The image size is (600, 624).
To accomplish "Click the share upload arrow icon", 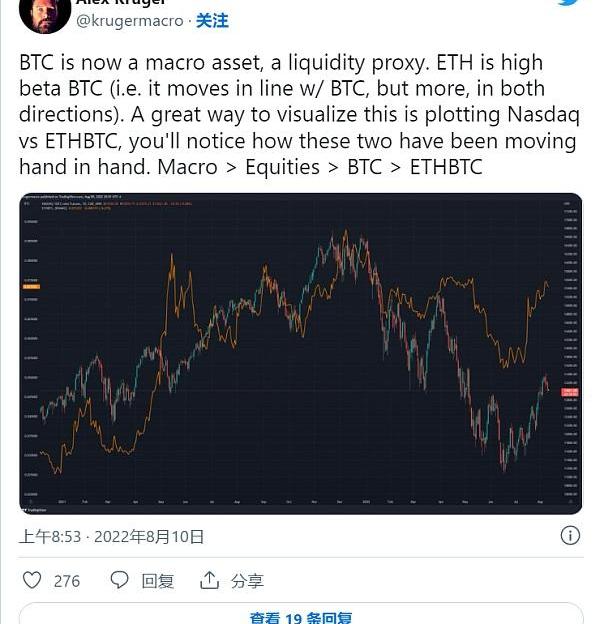I will pos(209,580).
